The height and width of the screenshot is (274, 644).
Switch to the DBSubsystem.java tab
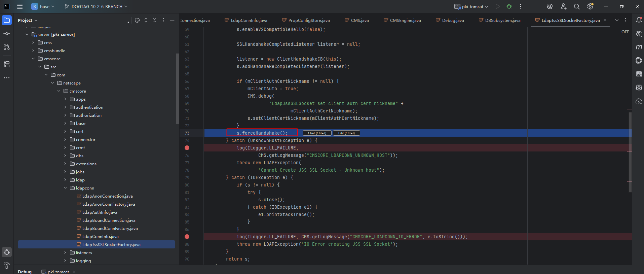[502, 20]
